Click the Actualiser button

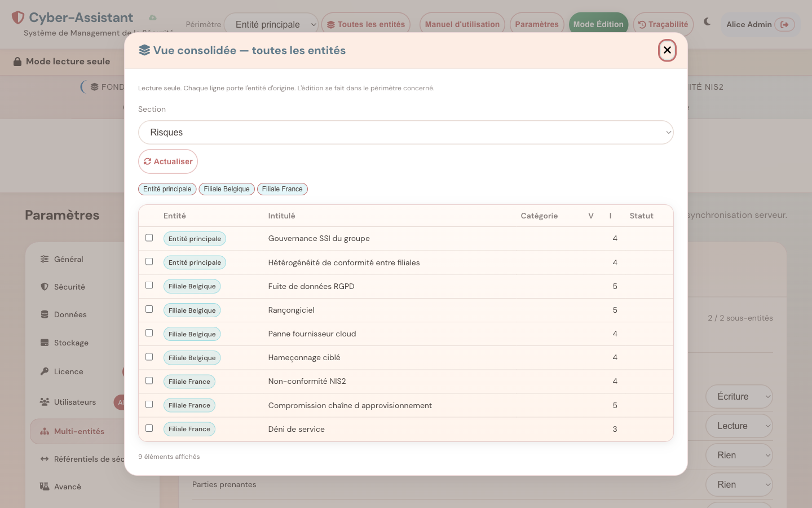168,161
